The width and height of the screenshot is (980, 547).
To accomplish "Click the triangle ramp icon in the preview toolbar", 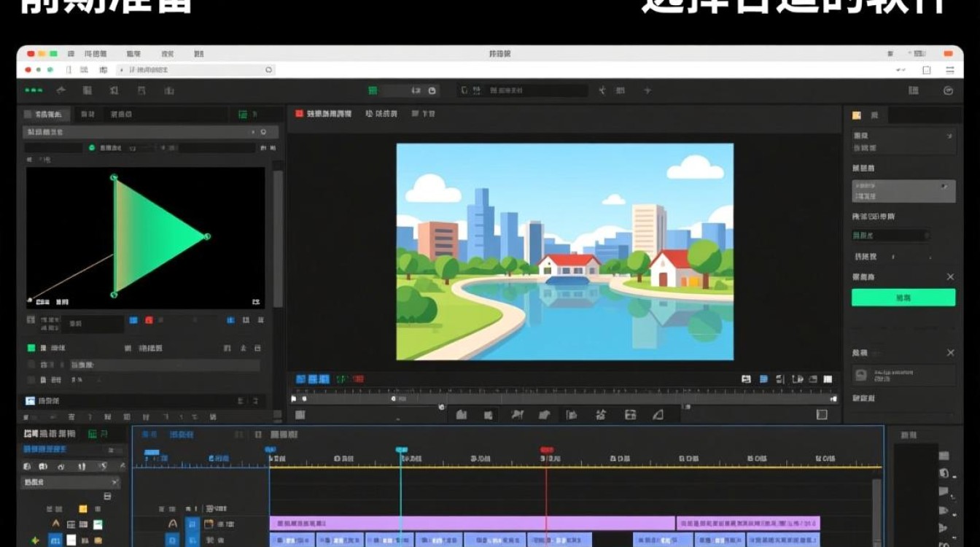I will point(658,414).
